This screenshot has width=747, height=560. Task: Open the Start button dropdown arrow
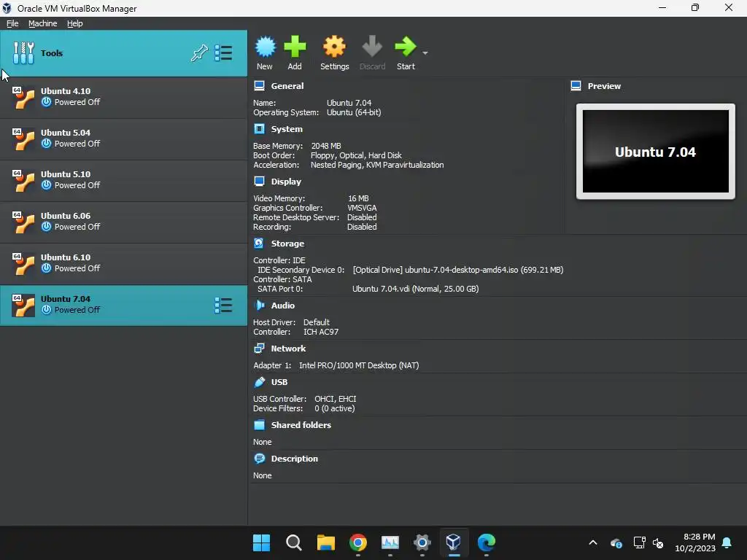[425, 52]
